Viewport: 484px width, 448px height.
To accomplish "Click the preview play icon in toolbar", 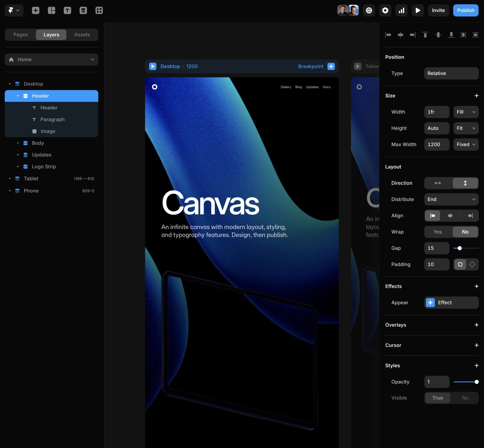I will tap(418, 10).
